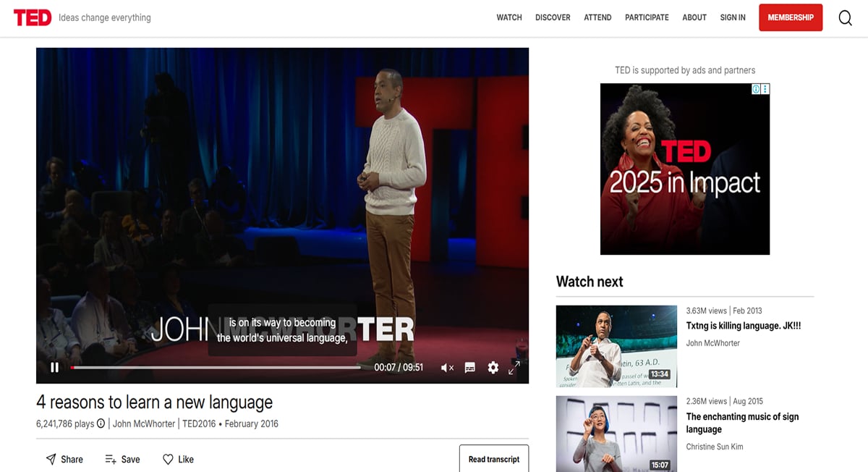Unmute the video volume icon

click(447, 368)
